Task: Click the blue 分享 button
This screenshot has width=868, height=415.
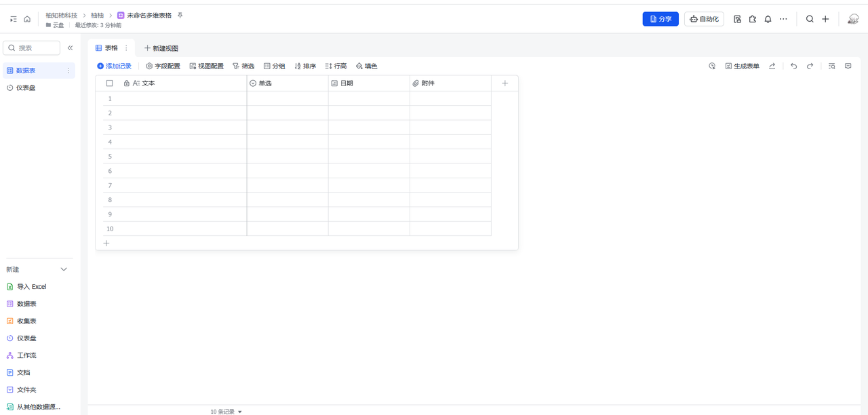Action: click(x=660, y=19)
